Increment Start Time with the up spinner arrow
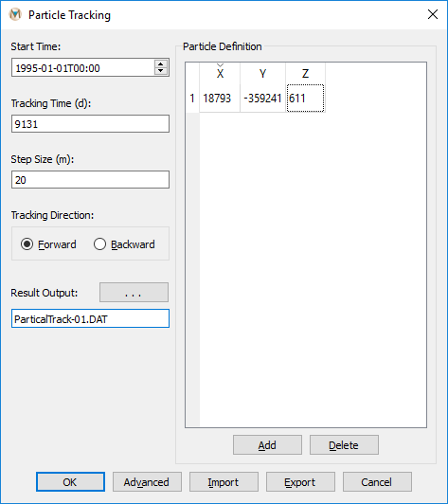The height and width of the screenshot is (504, 448). pyautogui.click(x=161, y=63)
